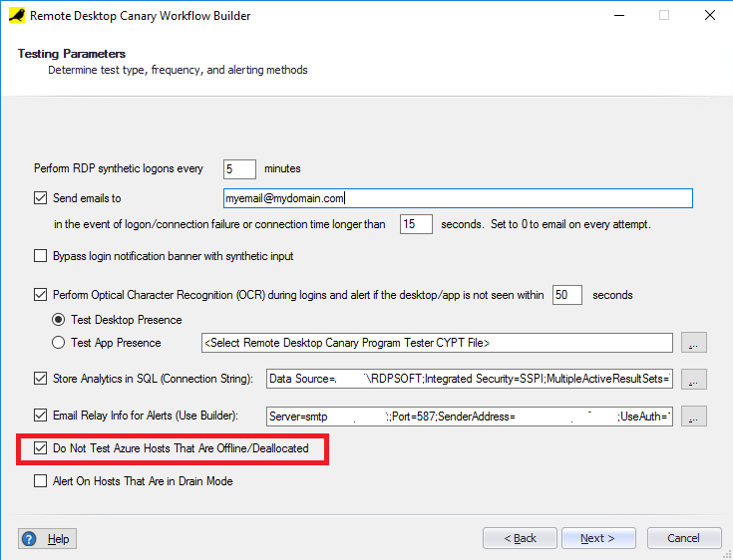This screenshot has height=560, width=733.
Task: Click the 'Determine test type, frequency' subtitle
Action: pyautogui.click(x=179, y=70)
